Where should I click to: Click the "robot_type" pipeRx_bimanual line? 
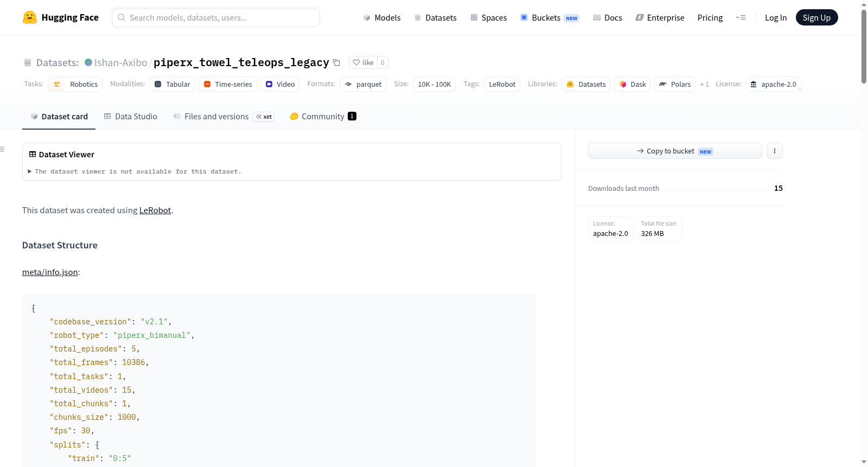pos(122,335)
